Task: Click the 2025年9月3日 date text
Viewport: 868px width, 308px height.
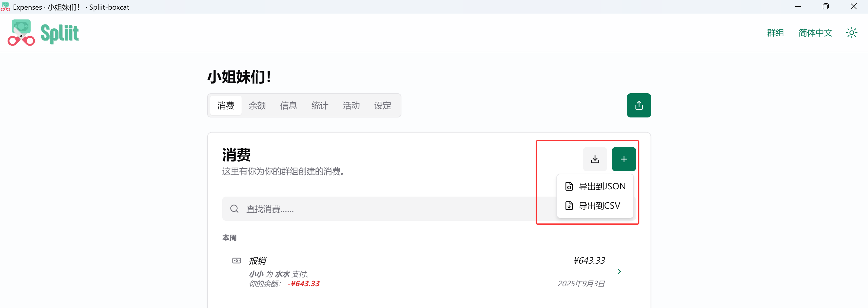Action: [581, 284]
